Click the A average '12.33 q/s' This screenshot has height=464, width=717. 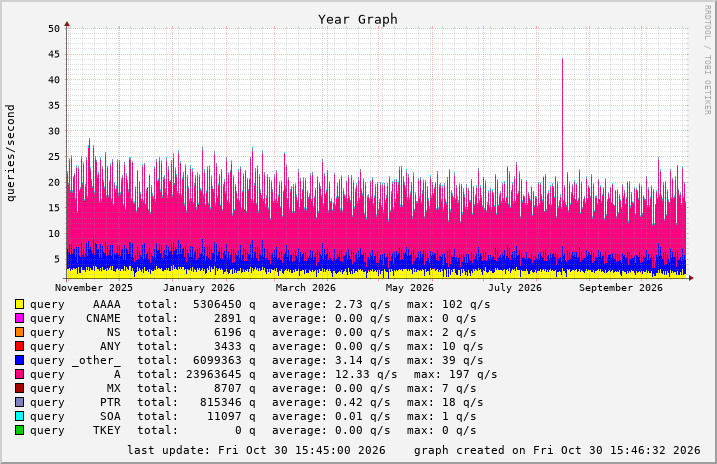pos(366,374)
